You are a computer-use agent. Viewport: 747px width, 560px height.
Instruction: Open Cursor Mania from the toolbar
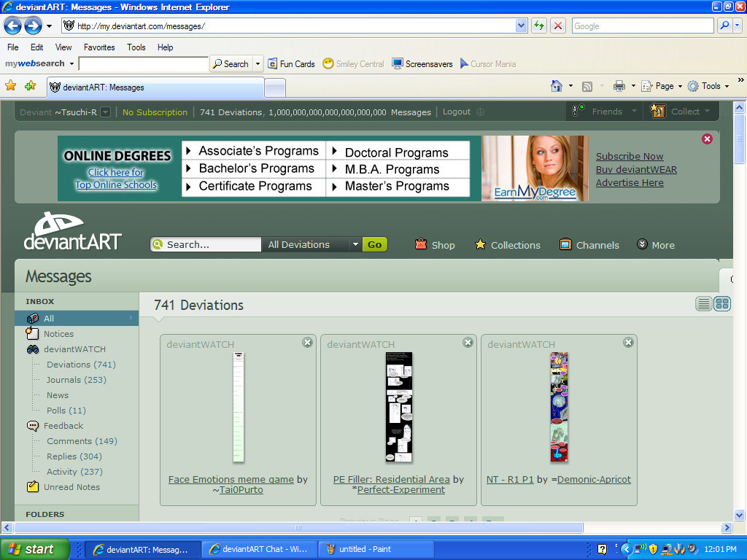(488, 63)
